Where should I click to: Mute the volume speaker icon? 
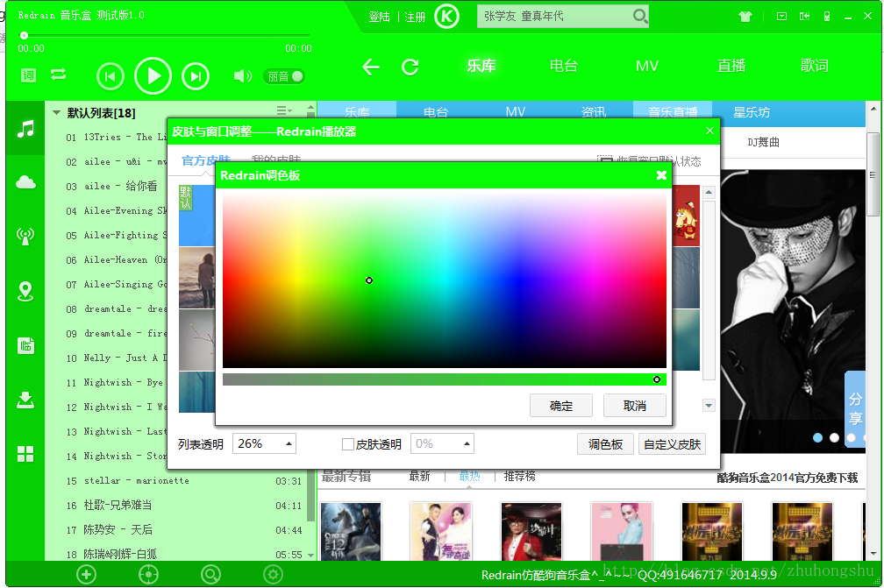(243, 76)
